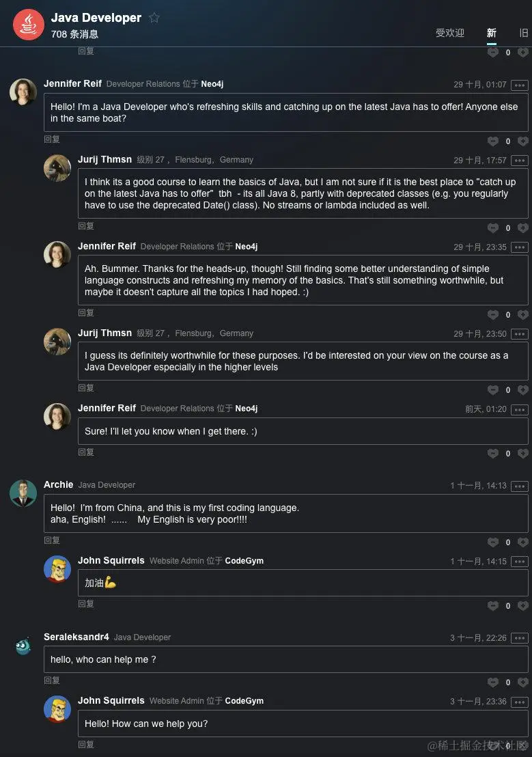Open more options menu on Archie's comment
532x757 pixels.
pos(520,486)
